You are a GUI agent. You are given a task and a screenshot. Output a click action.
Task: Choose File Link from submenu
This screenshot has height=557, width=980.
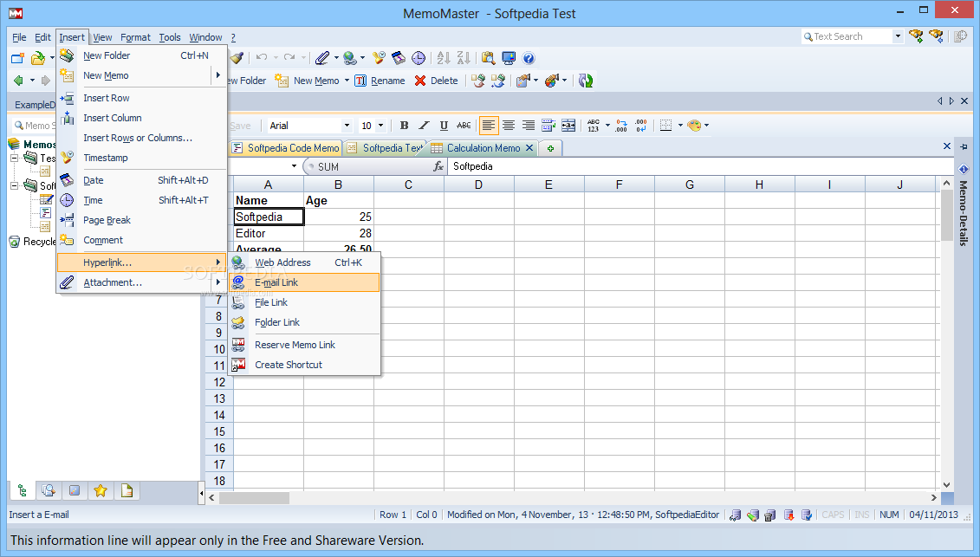coord(304,302)
